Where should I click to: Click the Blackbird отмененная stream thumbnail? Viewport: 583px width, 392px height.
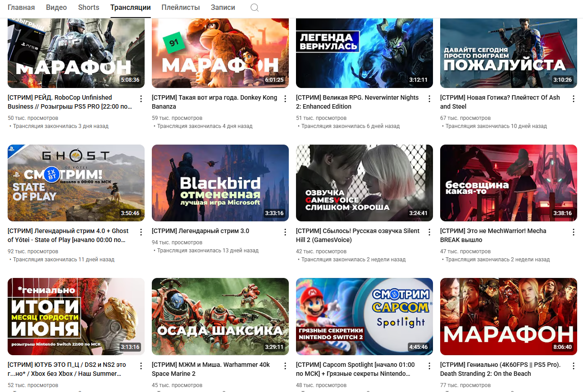220,183
